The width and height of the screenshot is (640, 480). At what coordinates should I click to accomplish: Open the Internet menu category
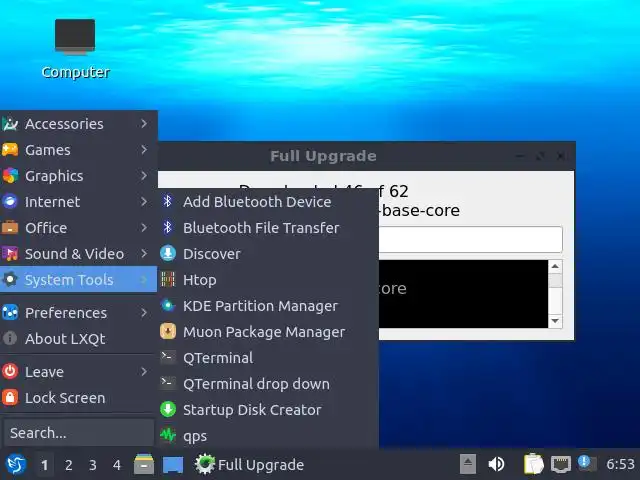pyautogui.click(x=78, y=202)
